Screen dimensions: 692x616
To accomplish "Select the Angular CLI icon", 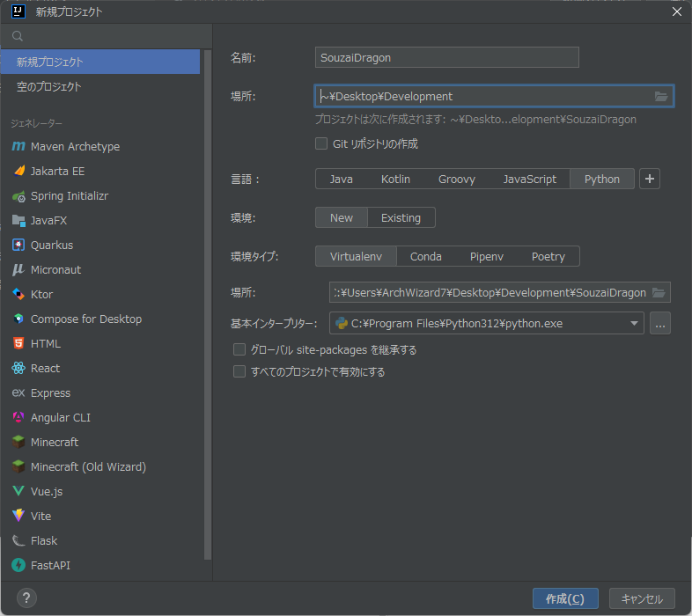I will pyautogui.click(x=18, y=417).
